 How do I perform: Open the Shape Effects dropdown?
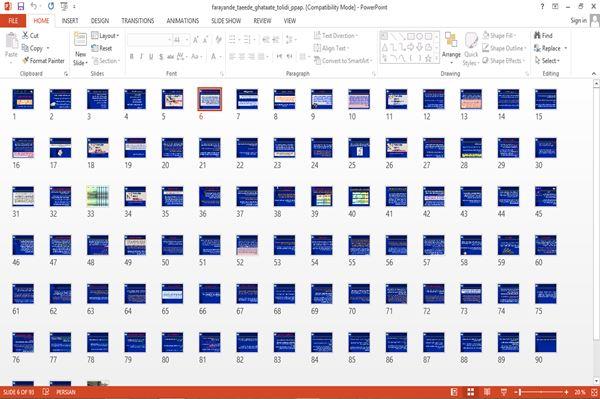(504, 60)
